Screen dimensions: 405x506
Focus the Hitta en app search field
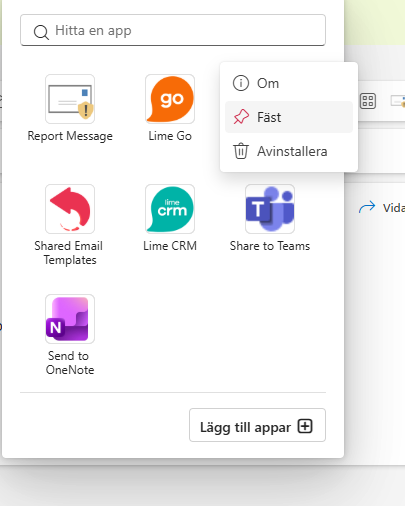click(173, 30)
